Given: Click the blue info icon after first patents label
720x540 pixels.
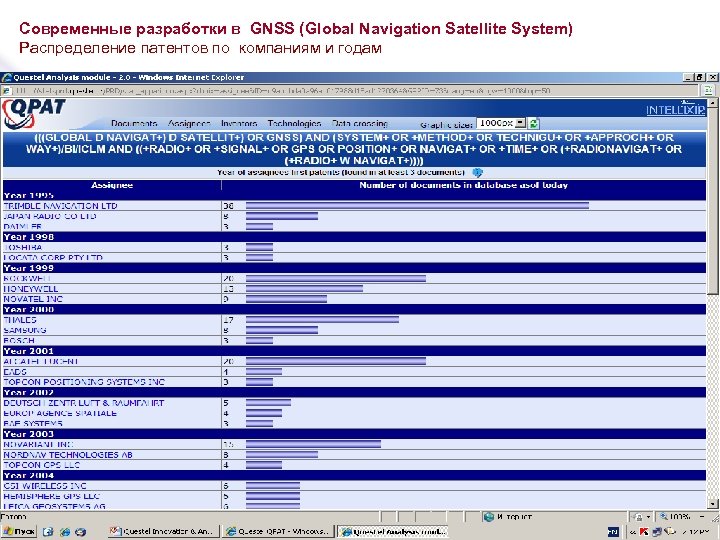Looking at the screenshot, I should [478, 173].
